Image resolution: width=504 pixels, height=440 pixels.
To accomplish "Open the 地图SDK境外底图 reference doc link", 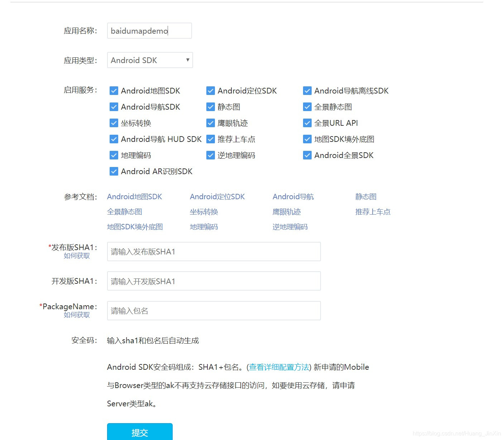I will pyautogui.click(x=135, y=227).
